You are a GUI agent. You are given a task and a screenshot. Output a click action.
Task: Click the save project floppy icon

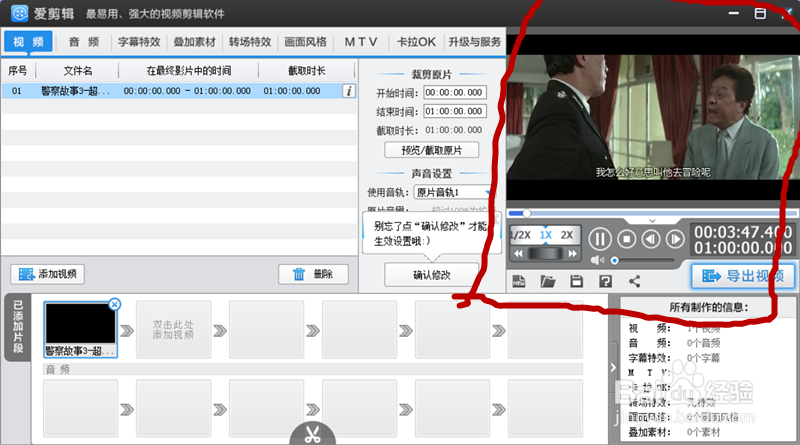point(577,281)
